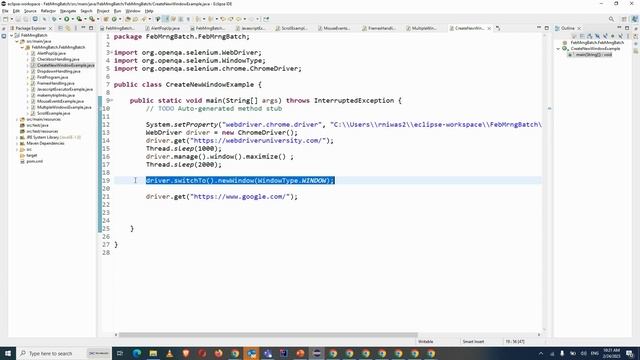Image resolution: width=640 pixels, height=360 pixels.
Task: Switch to the ScrollExample editor tab
Action: point(293,28)
